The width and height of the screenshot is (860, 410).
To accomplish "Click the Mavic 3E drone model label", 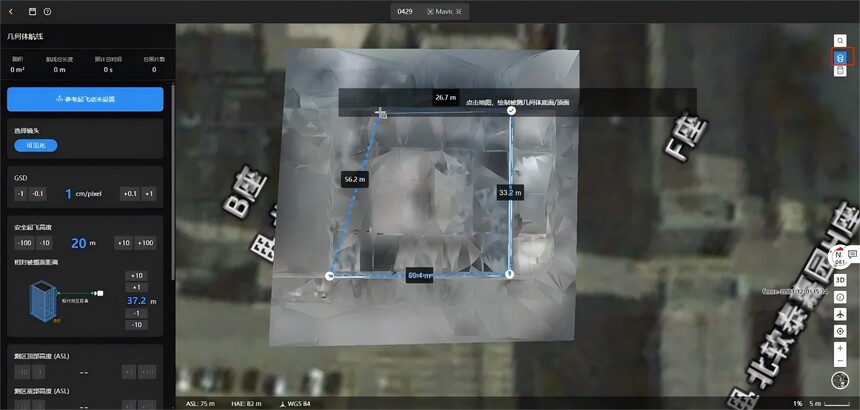I will pos(444,12).
